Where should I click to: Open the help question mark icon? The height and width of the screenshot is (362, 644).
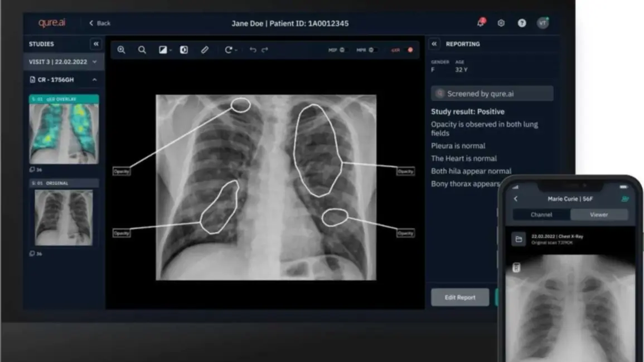pos(522,23)
